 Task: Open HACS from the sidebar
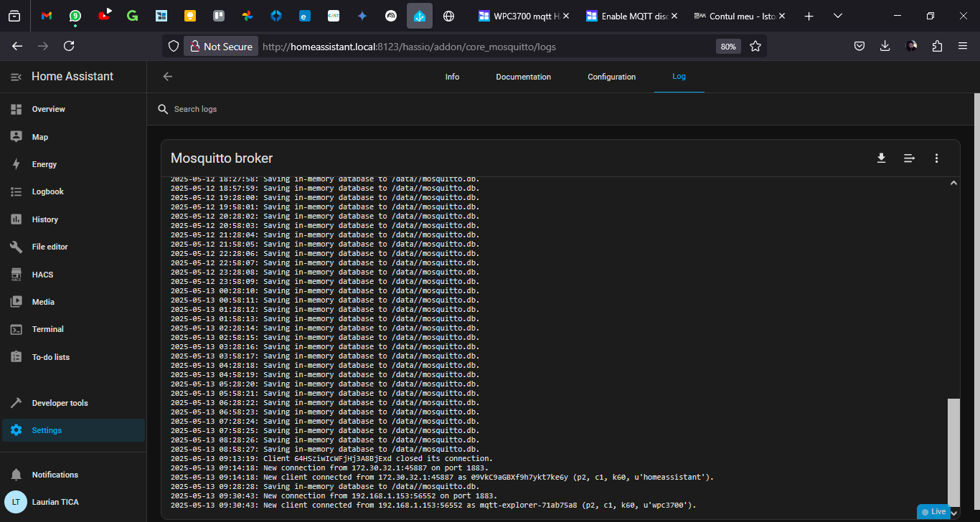(x=42, y=275)
